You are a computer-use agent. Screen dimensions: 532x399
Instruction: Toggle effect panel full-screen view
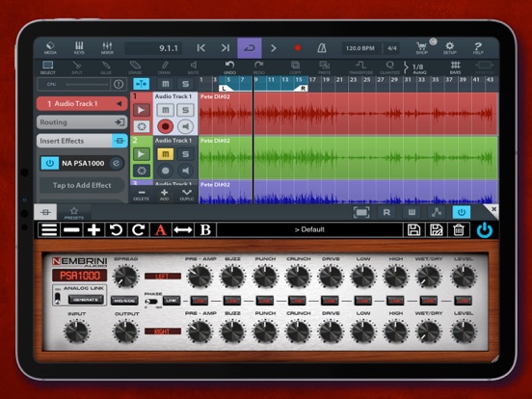click(361, 212)
